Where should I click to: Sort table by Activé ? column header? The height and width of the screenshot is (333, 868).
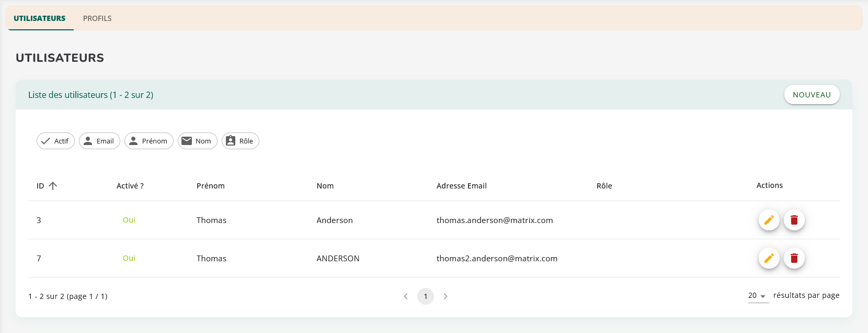point(130,186)
